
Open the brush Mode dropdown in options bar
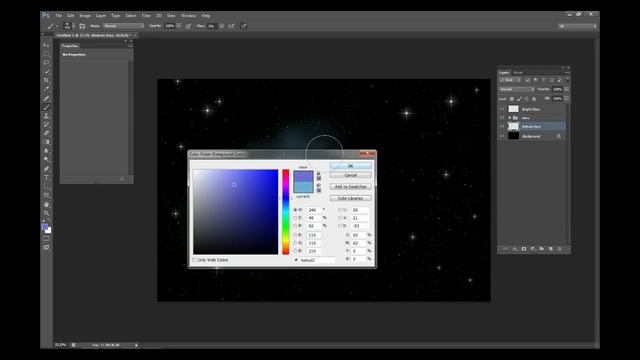(x=123, y=26)
